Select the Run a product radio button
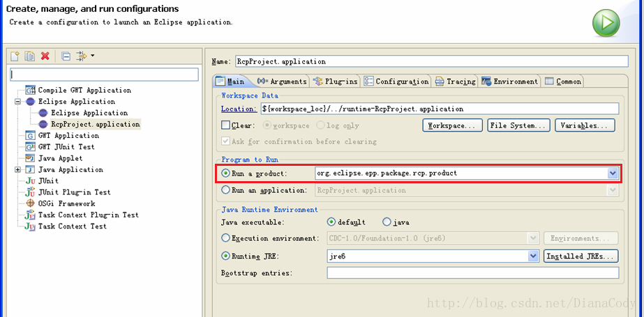The width and height of the screenshot is (644, 317). point(225,173)
